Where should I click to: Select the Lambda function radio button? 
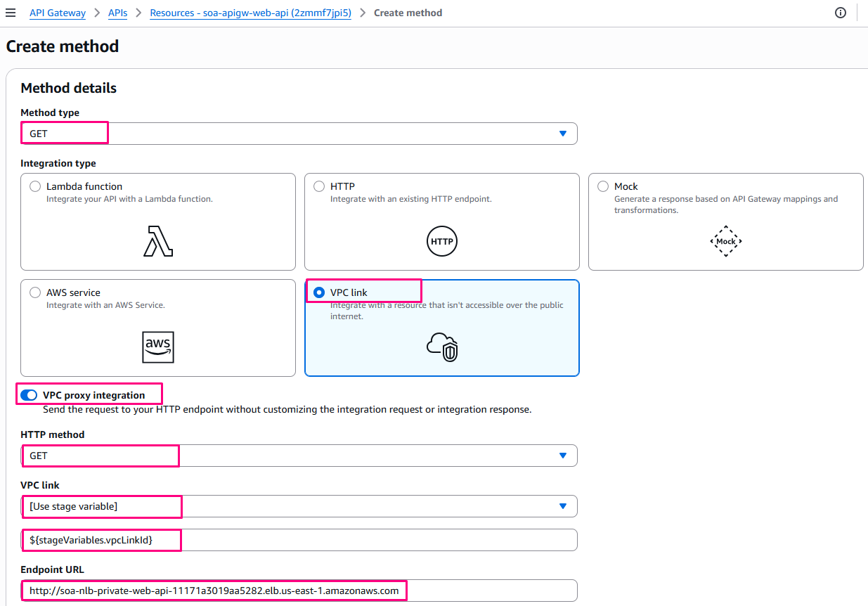[x=35, y=186]
